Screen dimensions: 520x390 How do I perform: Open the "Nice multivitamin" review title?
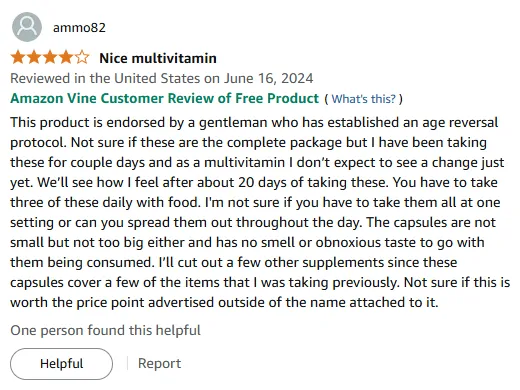pos(158,58)
